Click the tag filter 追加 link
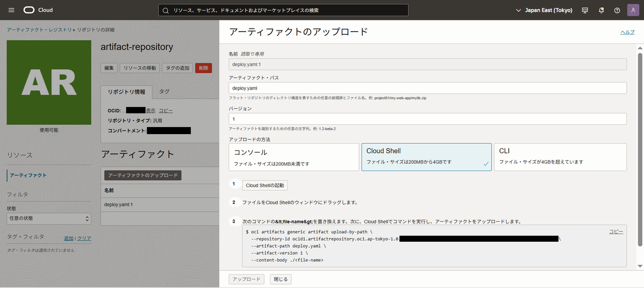The image size is (644, 288). click(69, 238)
